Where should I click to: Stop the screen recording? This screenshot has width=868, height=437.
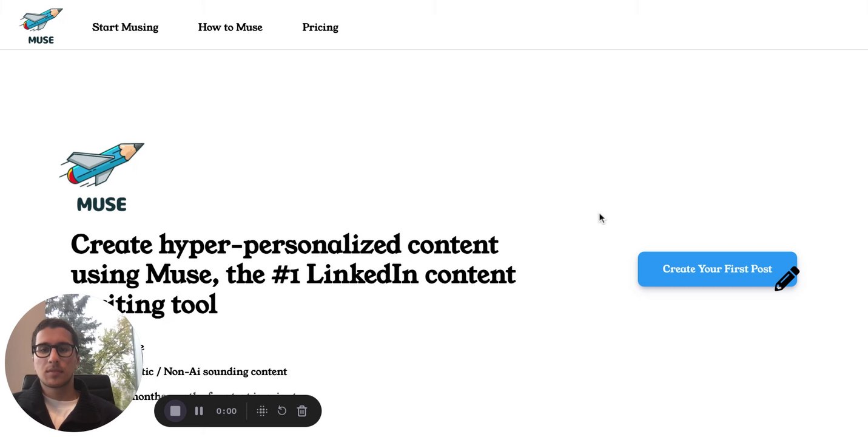[x=175, y=411]
